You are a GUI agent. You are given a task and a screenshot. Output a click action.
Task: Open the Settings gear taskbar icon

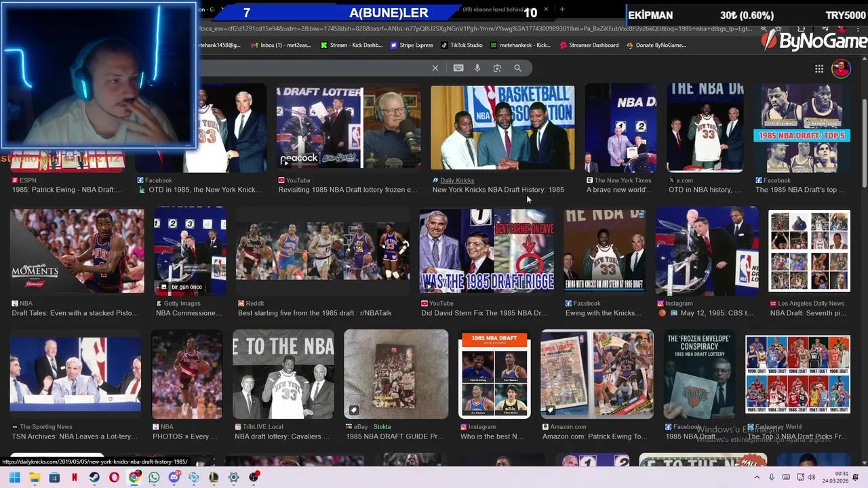pos(233,477)
